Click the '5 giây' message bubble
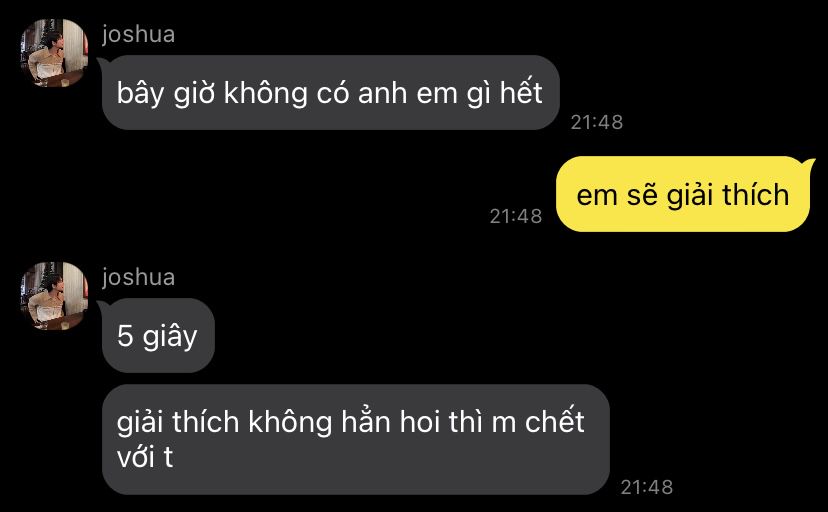The height and width of the screenshot is (512, 828). click(158, 335)
